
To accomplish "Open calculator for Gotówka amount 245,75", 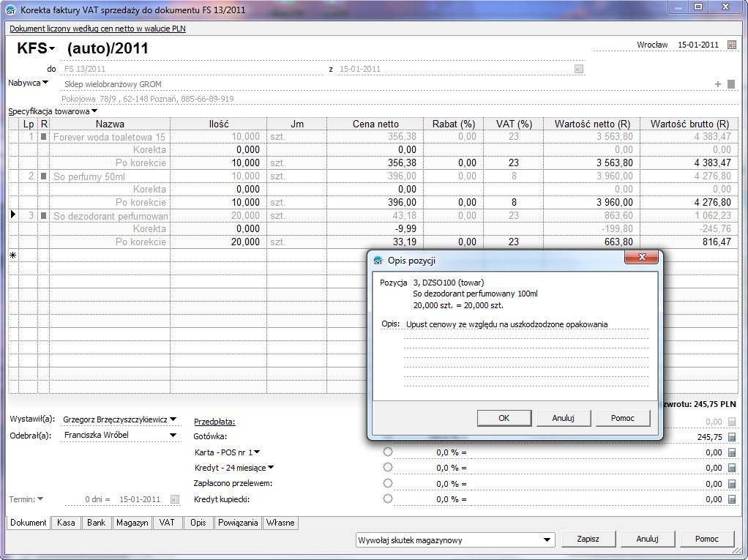I will tap(732, 437).
